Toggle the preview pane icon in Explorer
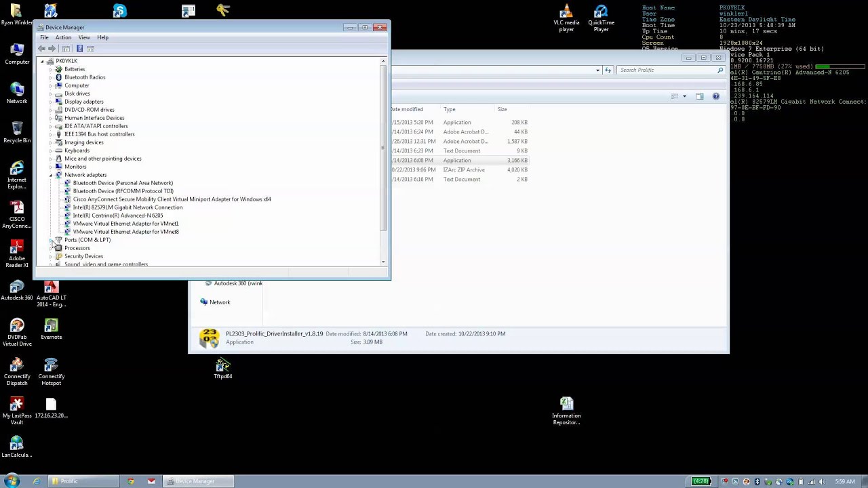Image resolution: width=868 pixels, height=488 pixels. point(700,96)
